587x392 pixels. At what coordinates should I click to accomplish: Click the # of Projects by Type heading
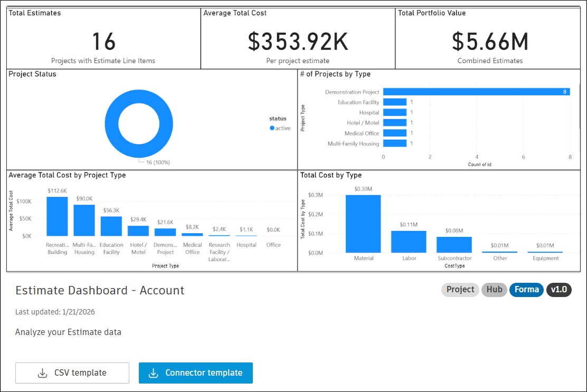pyautogui.click(x=335, y=74)
